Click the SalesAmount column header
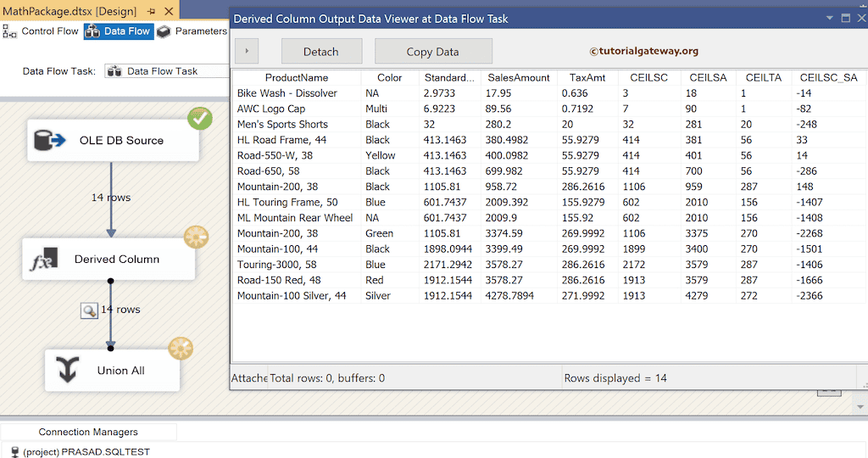 pyautogui.click(x=519, y=77)
